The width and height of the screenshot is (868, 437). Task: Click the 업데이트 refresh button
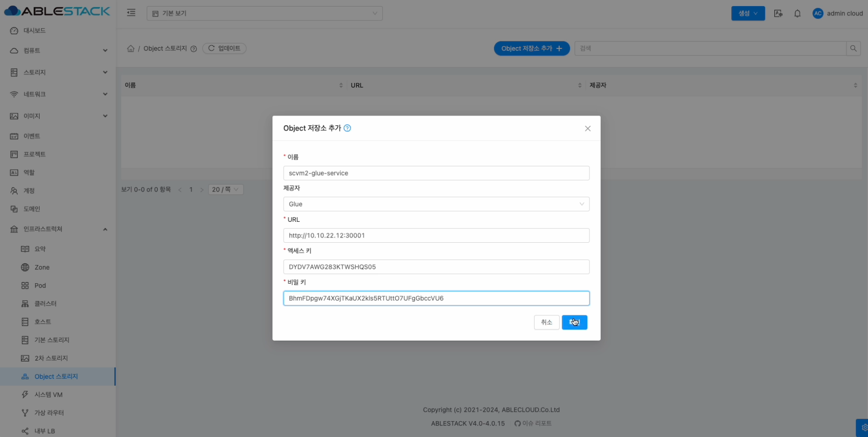(x=224, y=48)
